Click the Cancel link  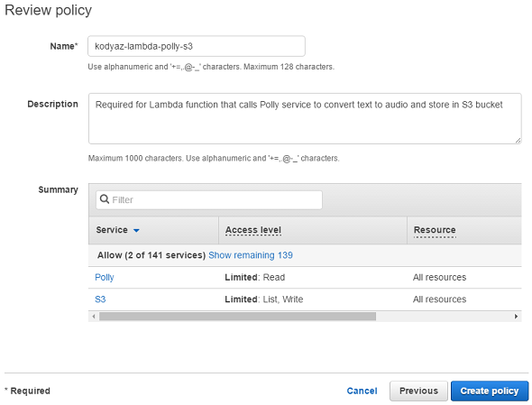362,391
